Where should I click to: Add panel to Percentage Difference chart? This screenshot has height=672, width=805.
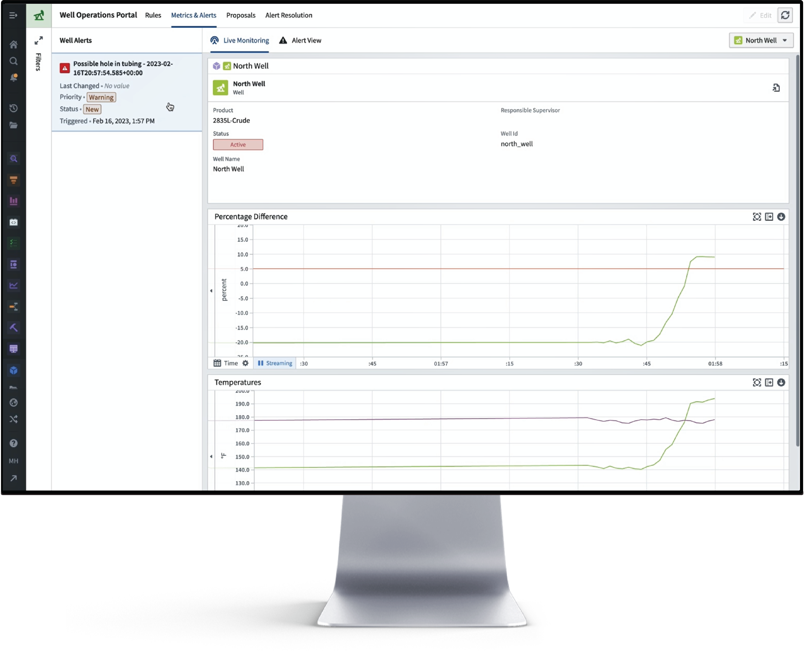(x=769, y=217)
